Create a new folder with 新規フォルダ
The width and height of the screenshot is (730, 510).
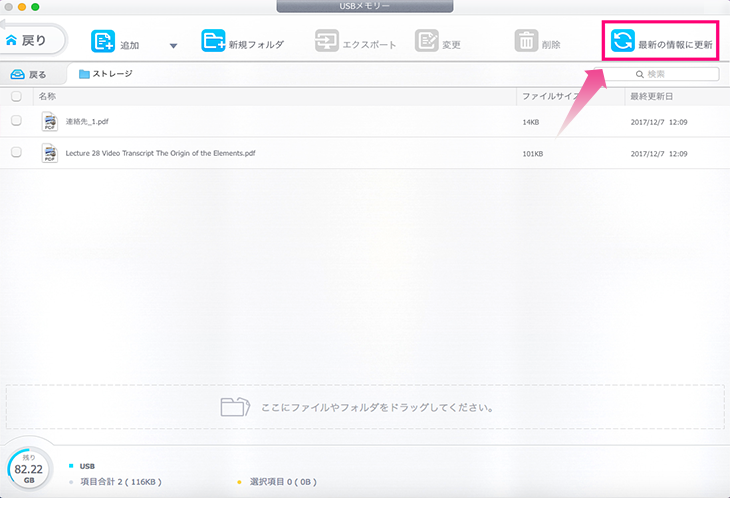(x=242, y=41)
